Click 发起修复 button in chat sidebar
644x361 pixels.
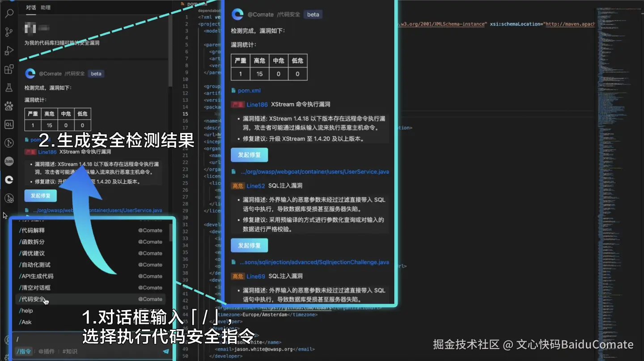(x=41, y=196)
